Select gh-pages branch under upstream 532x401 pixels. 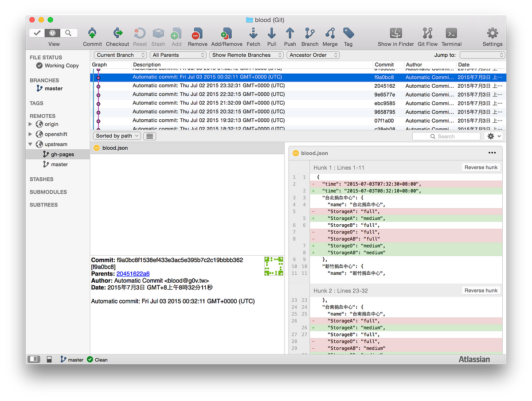click(x=62, y=154)
